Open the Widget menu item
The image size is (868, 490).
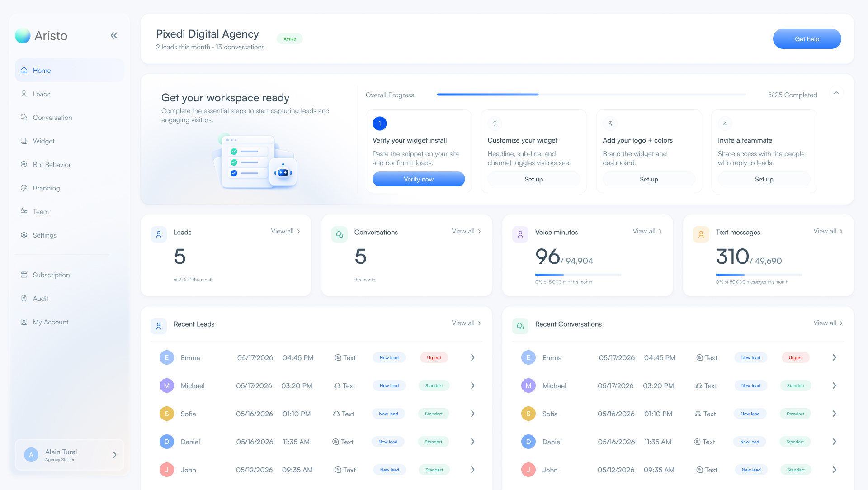(70, 141)
